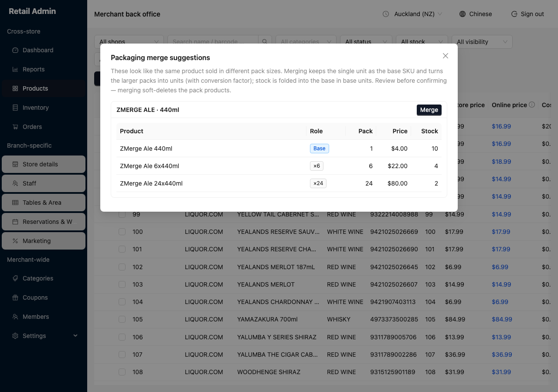Switch language to Chinese
The width and height of the screenshot is (558, 392).
click(x=476, y=14)
